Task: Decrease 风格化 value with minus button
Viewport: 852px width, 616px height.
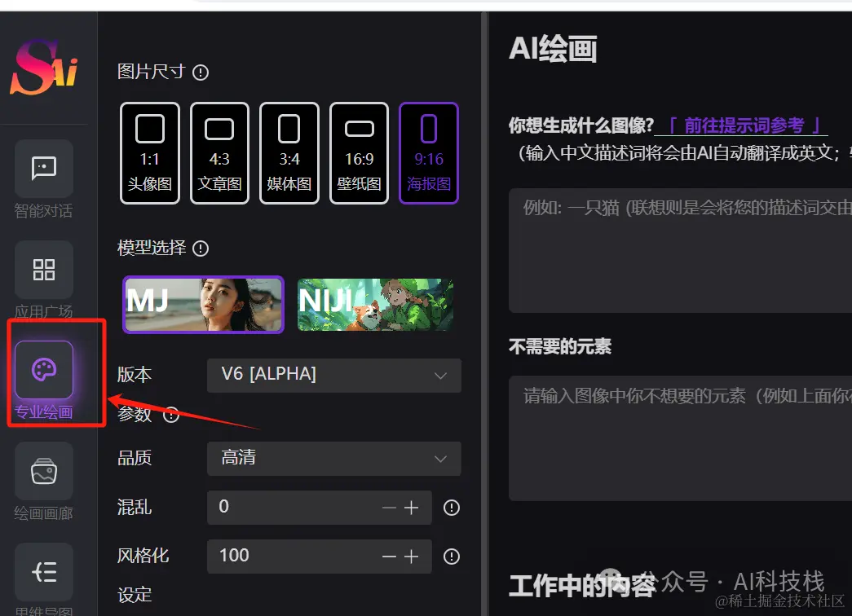Action: 389,557
